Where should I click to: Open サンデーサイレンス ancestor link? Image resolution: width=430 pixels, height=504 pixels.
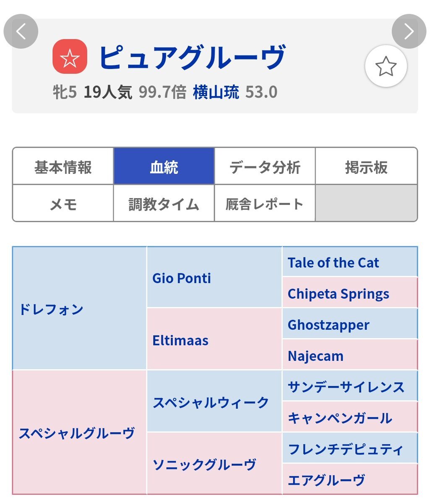click(346, 387)
